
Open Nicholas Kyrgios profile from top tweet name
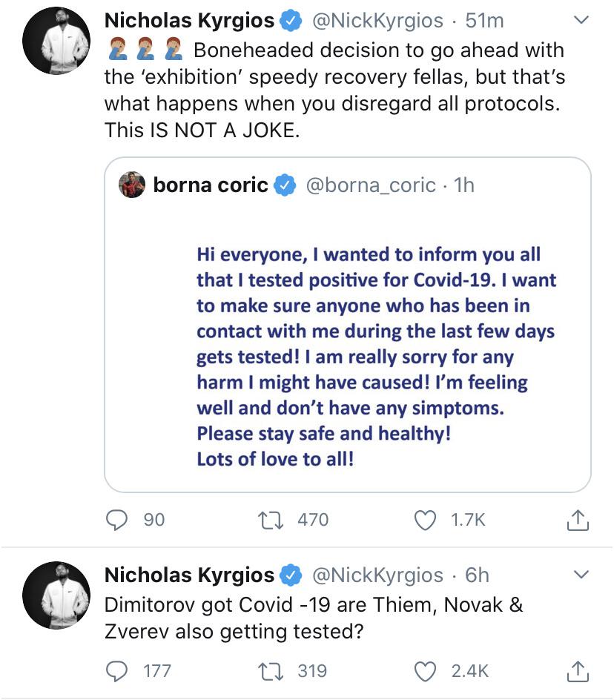(x=189, y=22)
